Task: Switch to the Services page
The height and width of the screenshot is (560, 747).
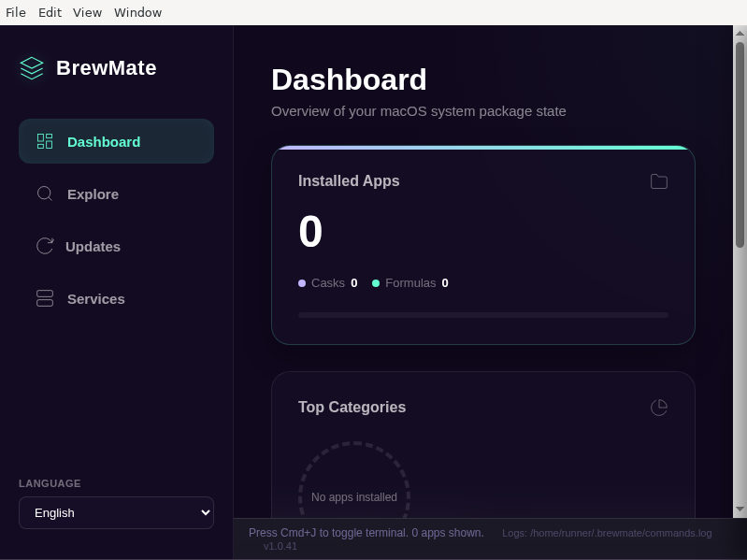Action: (116, 298)
